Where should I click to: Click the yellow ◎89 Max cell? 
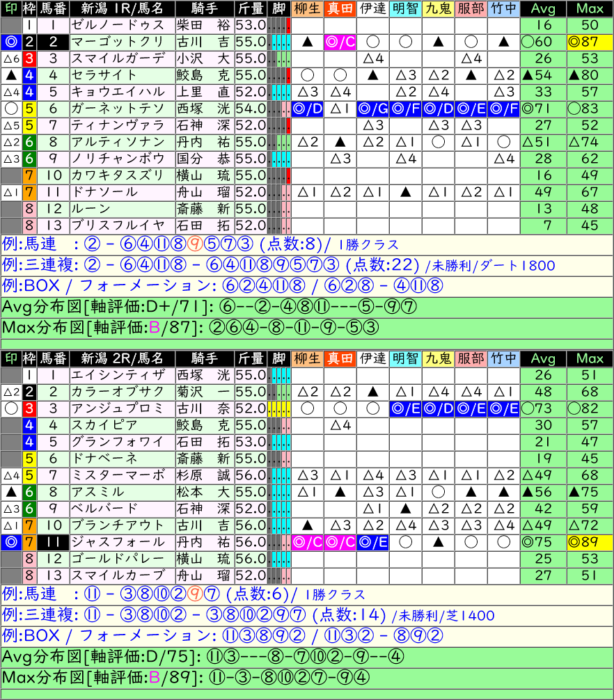(x=589, y=542)
